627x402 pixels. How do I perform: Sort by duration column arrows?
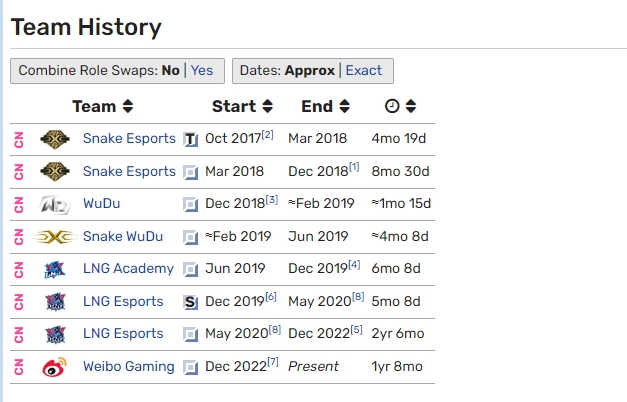pyautogui.click(x=411, y=106)
